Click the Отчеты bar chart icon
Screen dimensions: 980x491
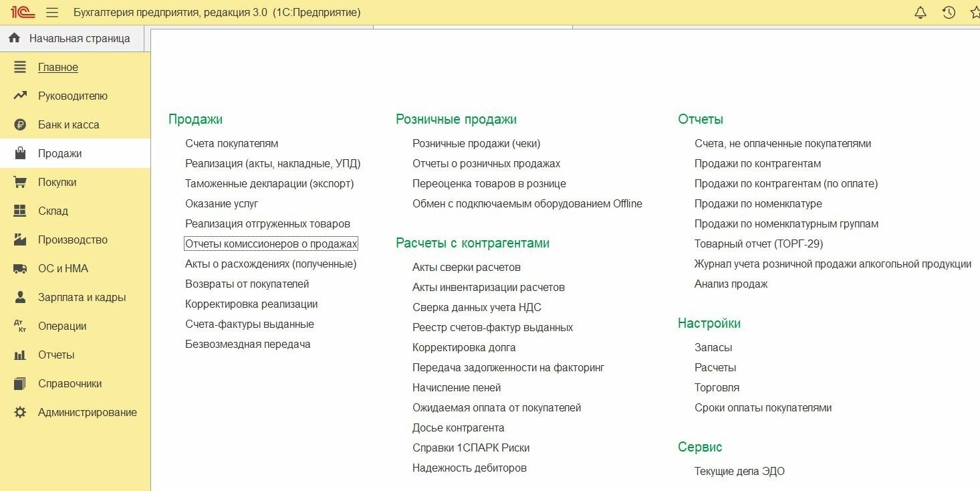click(20, 355)
